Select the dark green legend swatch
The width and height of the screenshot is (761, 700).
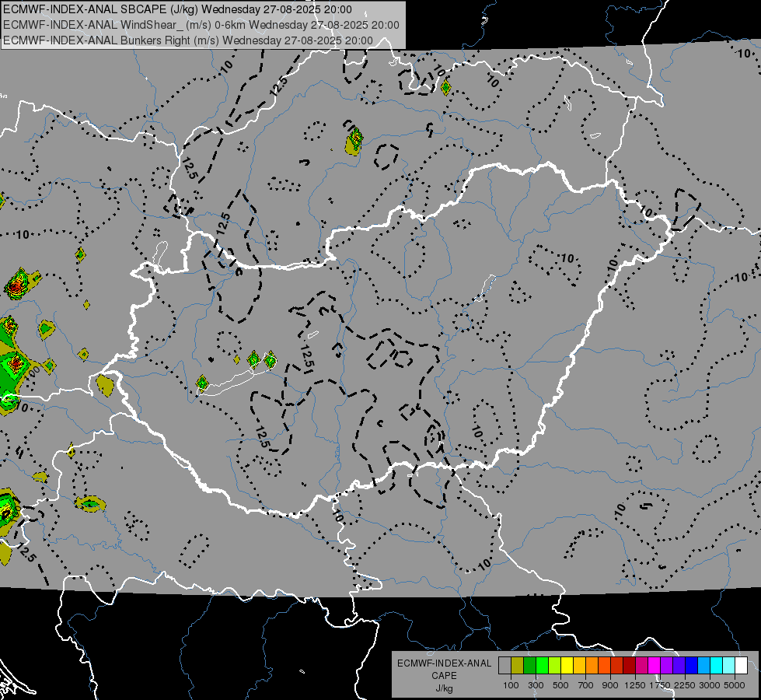tap(529, 666)
